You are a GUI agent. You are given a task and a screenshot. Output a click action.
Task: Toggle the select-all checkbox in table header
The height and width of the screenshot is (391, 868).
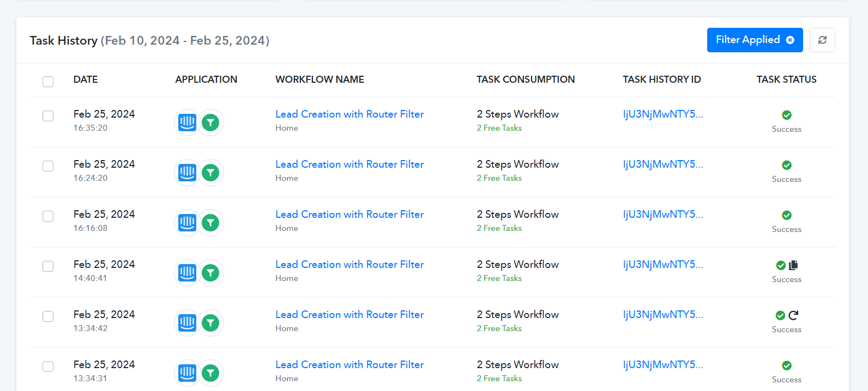click(48, 82)
